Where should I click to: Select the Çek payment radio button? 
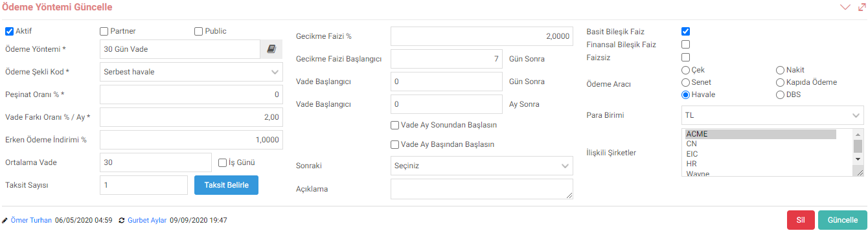pos(685,70)
